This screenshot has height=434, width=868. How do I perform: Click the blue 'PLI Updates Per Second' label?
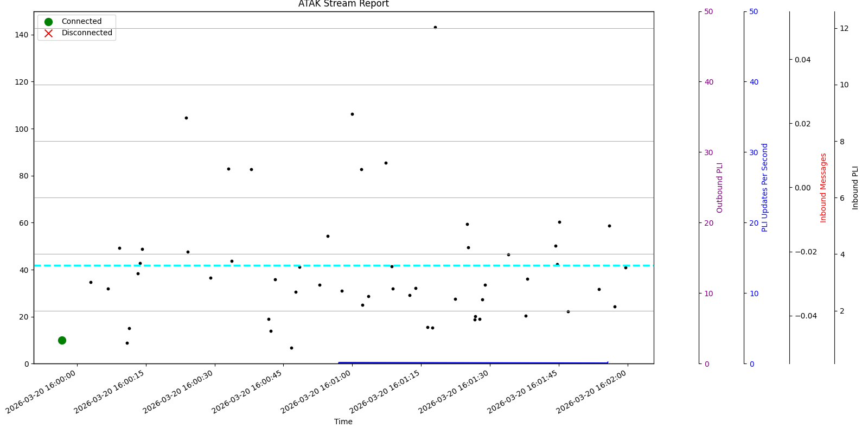765,188
